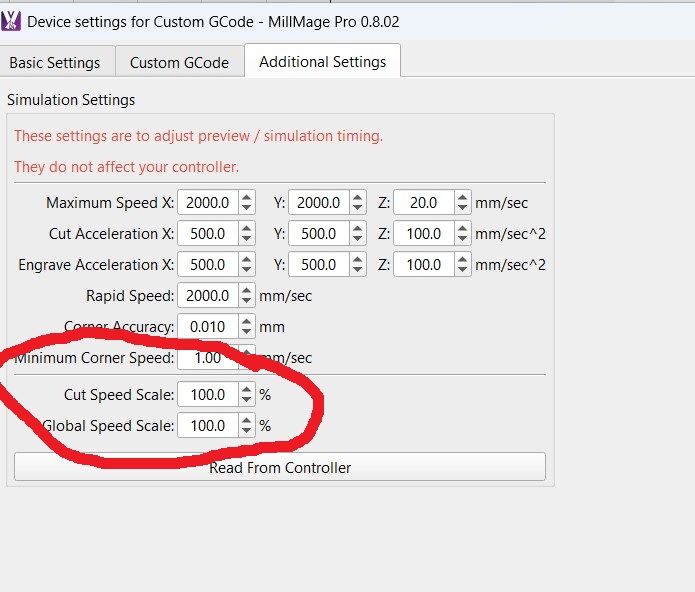Screen dimensions: 695x592
Task: Increase Maximum Speed X with up arrow
Action: (x=246, y=197)
